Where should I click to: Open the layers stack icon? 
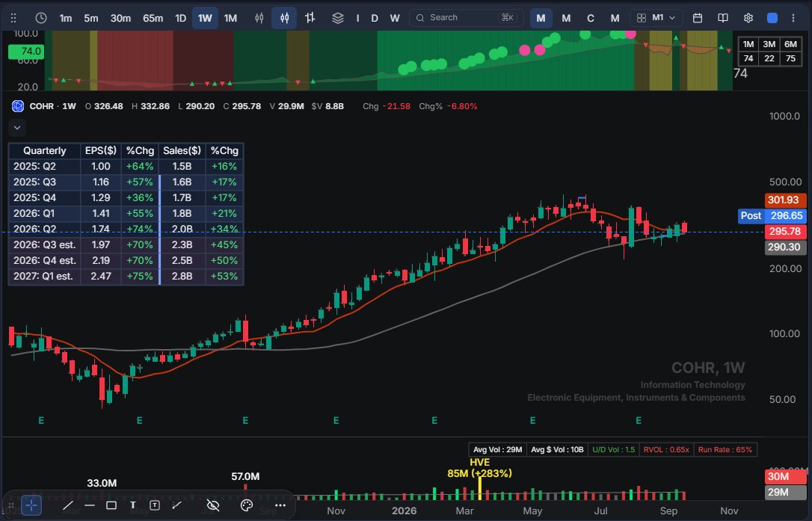coord(338,18)
